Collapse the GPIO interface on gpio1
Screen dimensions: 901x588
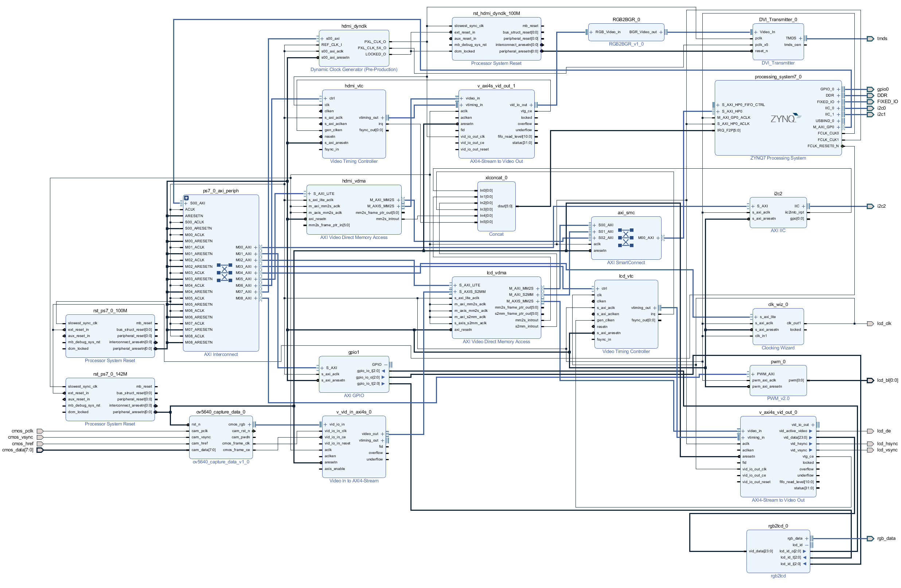386,364
